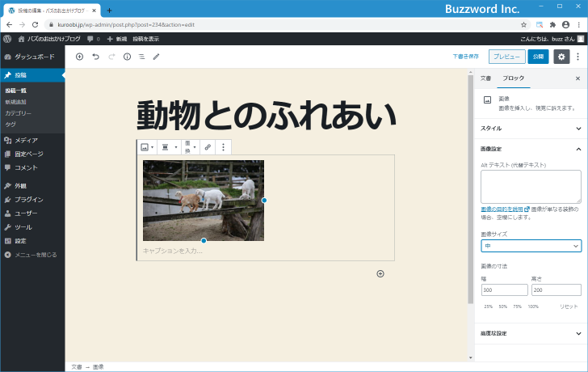Open the Plugins menu

32,199
